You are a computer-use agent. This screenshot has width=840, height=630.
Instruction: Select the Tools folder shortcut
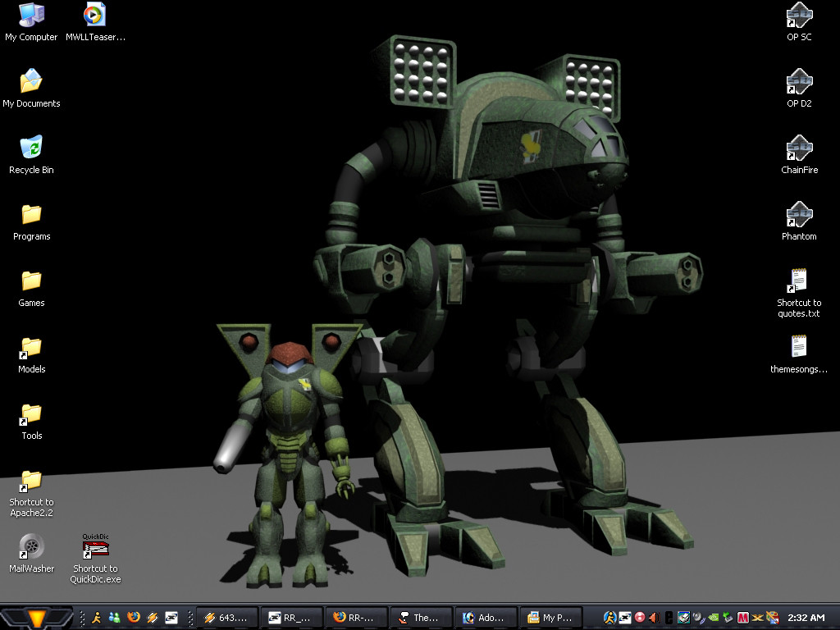32,422
